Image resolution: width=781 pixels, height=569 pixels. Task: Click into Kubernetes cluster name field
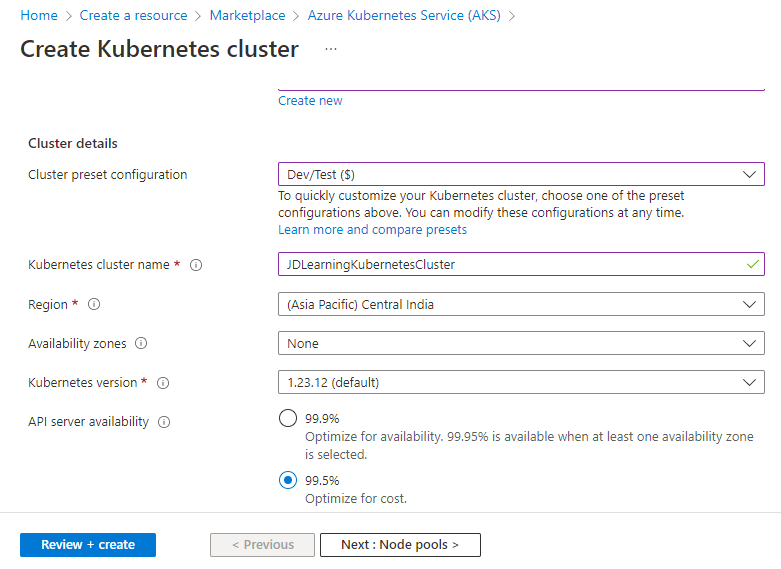tap(521, 264)
